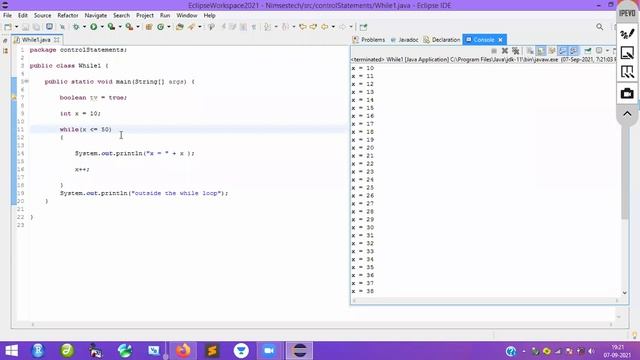Click the Remove Launch X icon in Console
This screenshot has width=640, height=360.
tap(505, 51)
